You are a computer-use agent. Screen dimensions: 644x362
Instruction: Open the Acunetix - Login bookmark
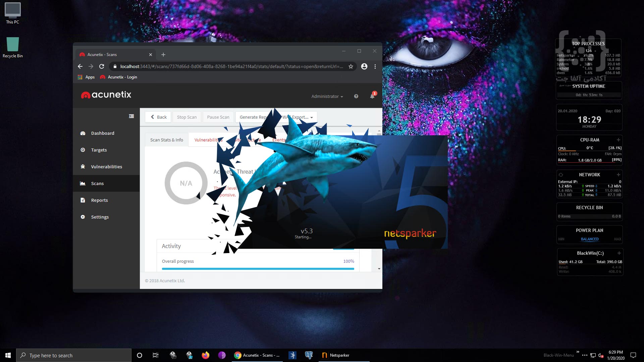pyautogui.click(x=119, y=77)
